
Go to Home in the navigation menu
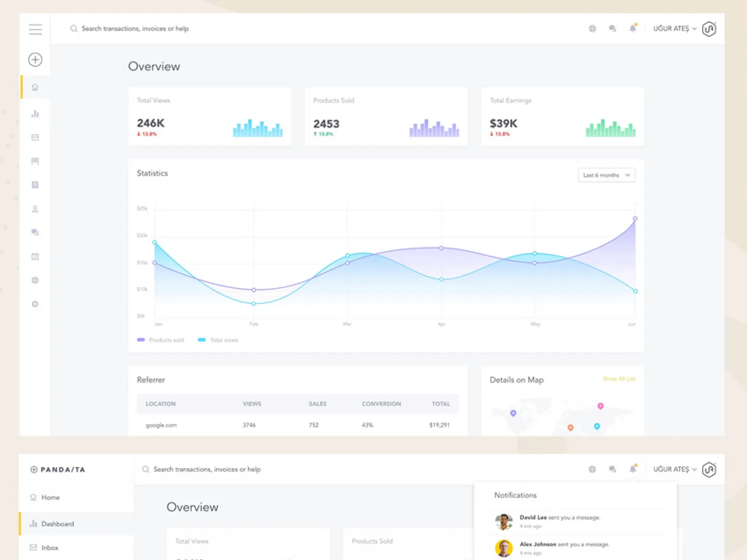point(50,497)
